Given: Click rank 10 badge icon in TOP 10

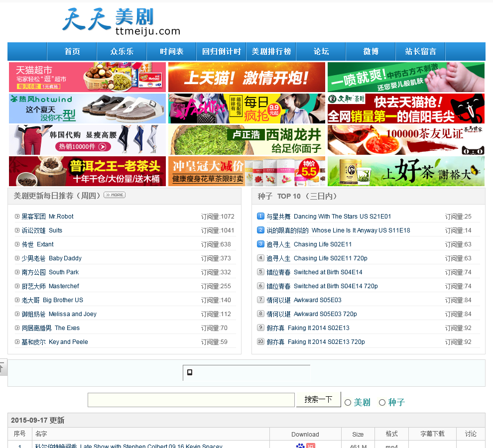Looking at the screenshot, I should coord(260,341).
